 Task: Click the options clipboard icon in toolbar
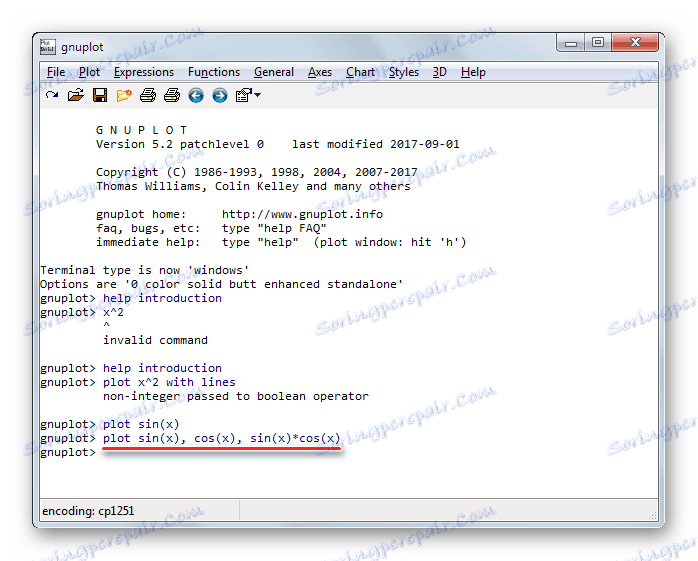point(243,95)
